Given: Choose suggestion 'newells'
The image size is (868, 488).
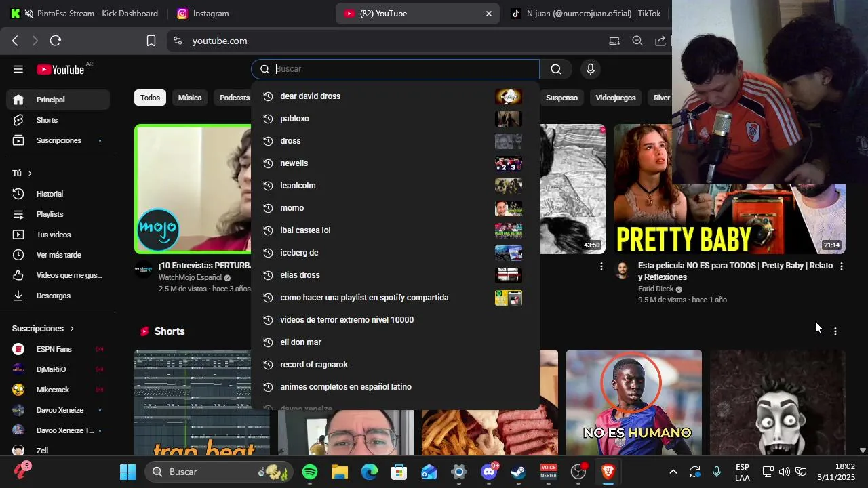Looking at the screenshot, I should [x=395, y=163].
